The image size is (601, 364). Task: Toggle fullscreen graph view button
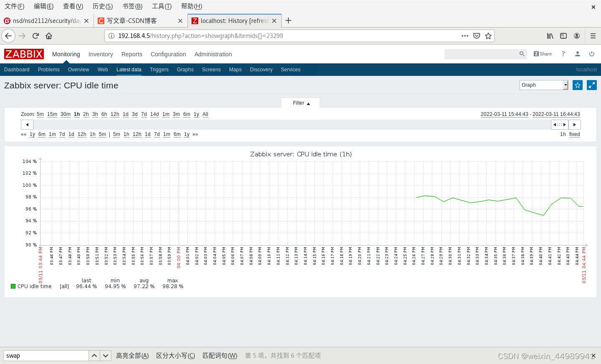pyautogui.click(x=592, y=85)
